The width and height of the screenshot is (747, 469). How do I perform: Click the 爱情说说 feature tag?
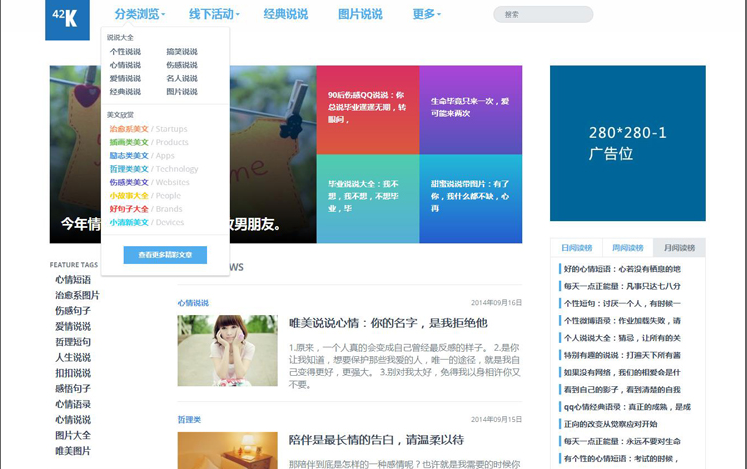(73, 326)
